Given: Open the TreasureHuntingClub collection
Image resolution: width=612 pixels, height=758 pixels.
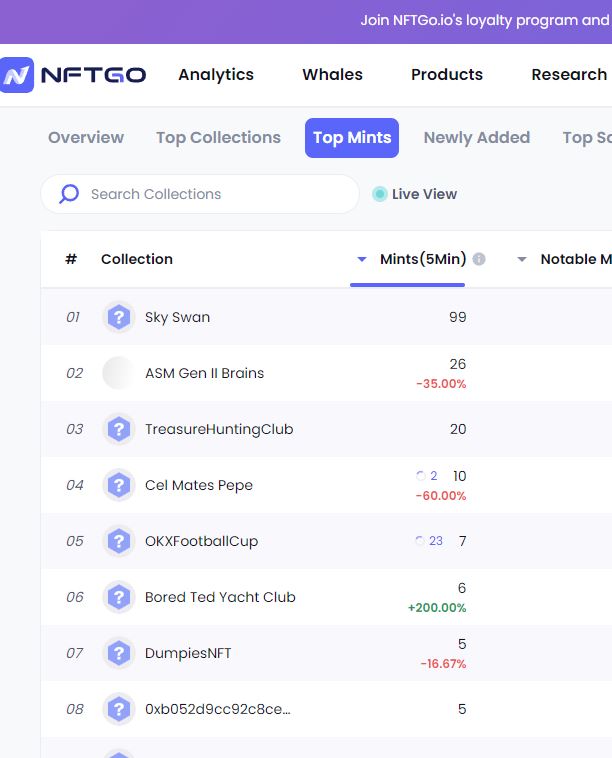Looking at the screenshot, I should coord(219,429).
